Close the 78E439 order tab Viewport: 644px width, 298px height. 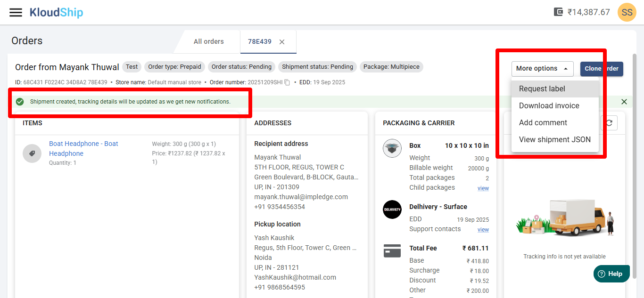(282, 42)
